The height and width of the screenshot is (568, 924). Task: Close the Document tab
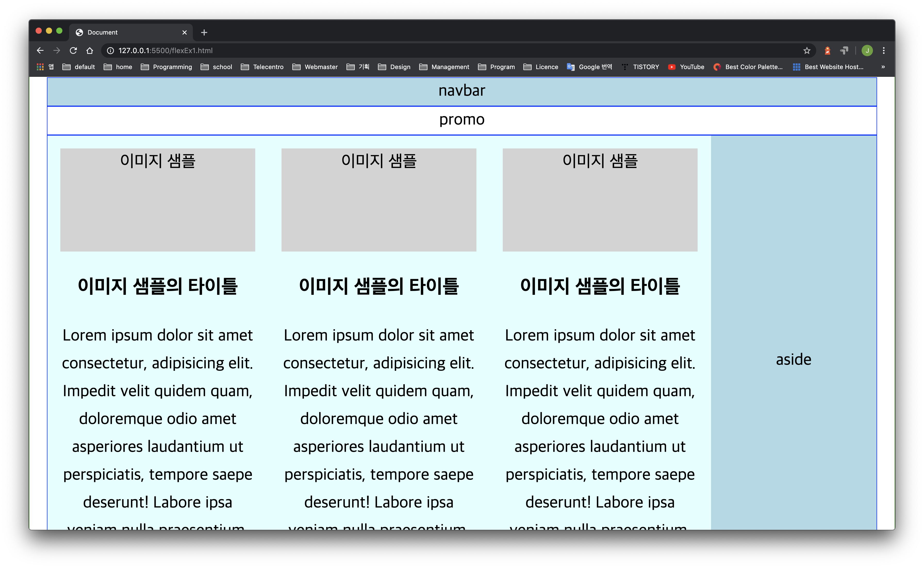click(x=185, y=32)
